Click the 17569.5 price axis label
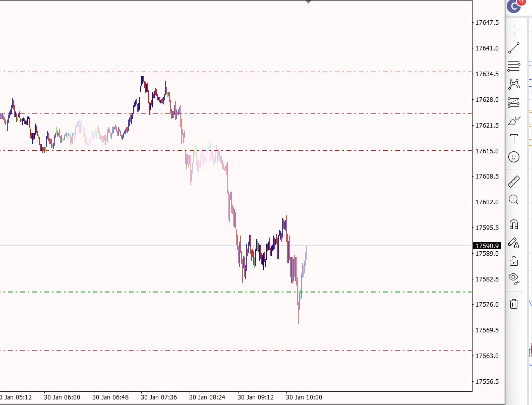The image size is (532, 405). [487, 330]
